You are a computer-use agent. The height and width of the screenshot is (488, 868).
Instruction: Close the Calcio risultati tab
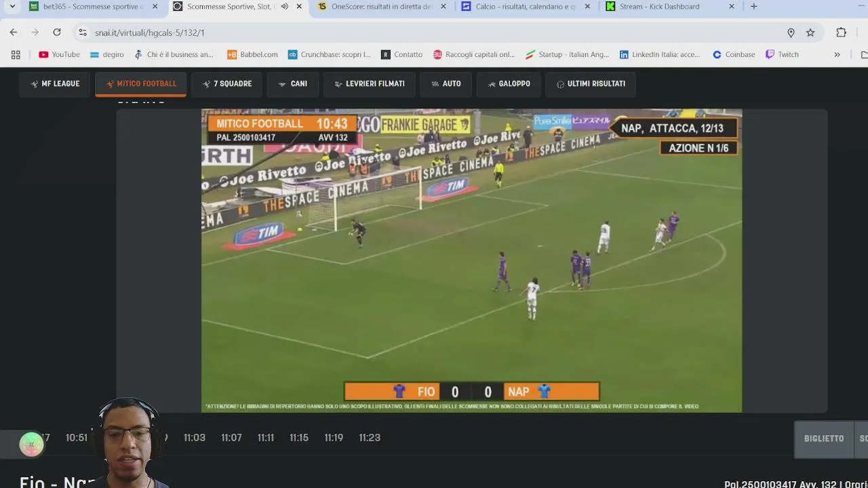[x=587, y=6]
